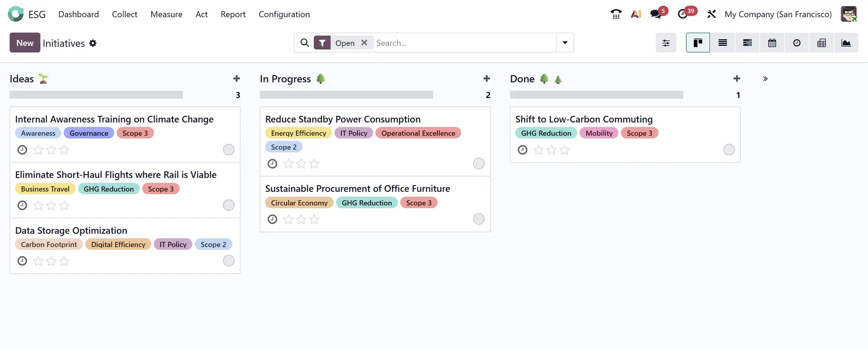Toggle state circle on Shift to Low-Carbon Commuting
868x349 pixels.
(729, 150)
